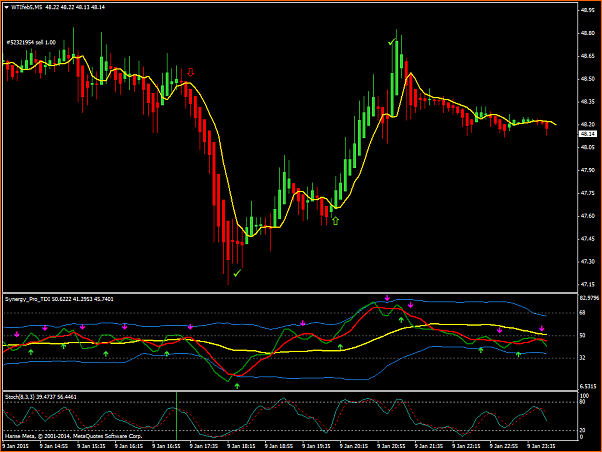
Task: Click the 47.15 price axis label
Action: [587, 285]
